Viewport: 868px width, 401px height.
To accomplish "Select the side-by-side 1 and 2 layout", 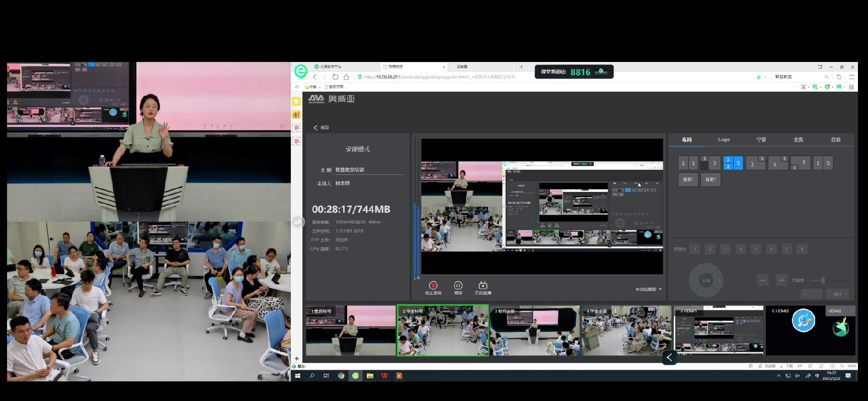I will (x=688, y=163).
